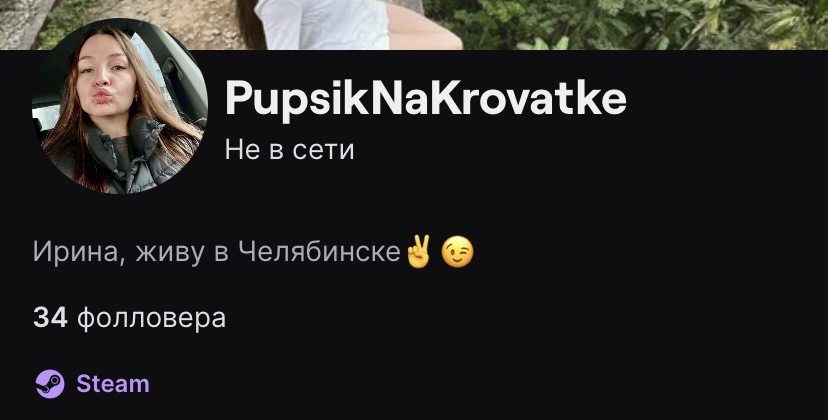Open the Steam social link text
Screen dimensions: 828x420
112,384
